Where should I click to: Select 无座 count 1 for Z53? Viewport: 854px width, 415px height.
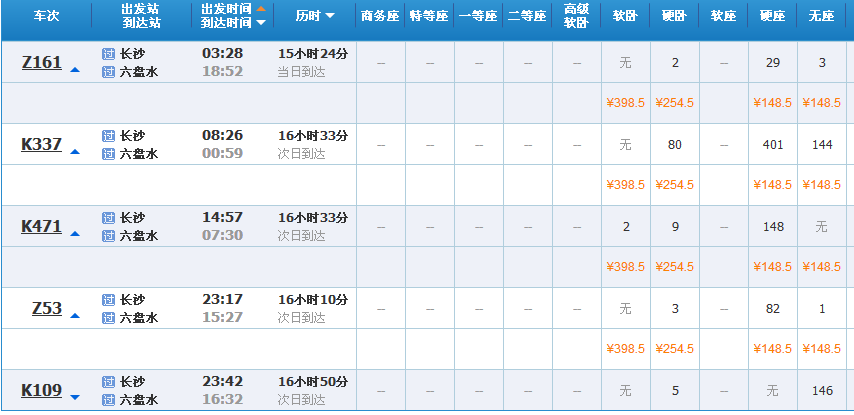pyautogui.click(x=822, y=309)
